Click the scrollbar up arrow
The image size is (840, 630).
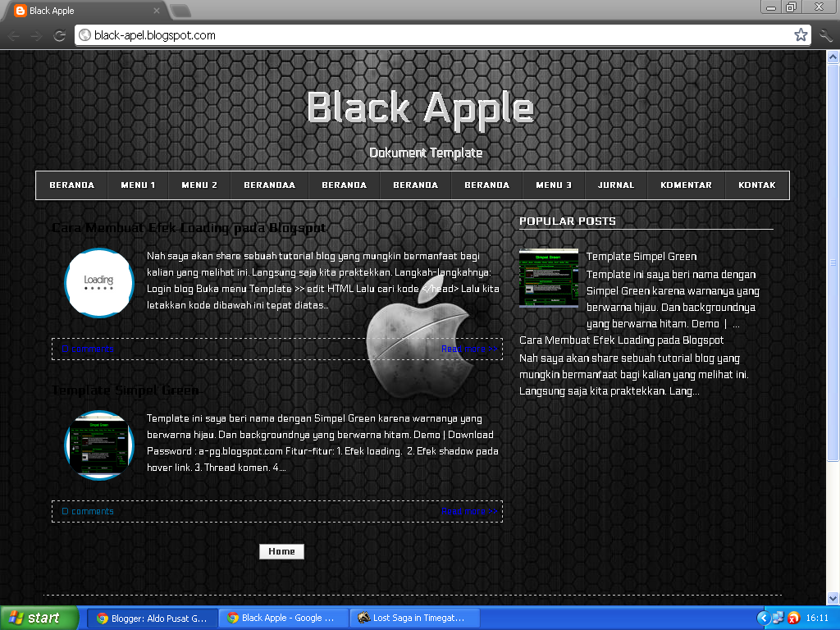coord(833,57)
